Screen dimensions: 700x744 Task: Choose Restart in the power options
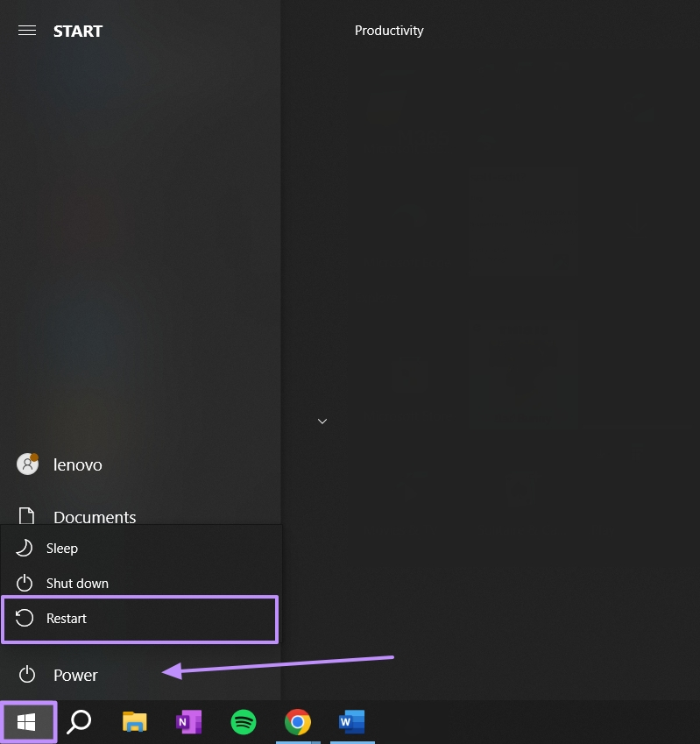140,619
